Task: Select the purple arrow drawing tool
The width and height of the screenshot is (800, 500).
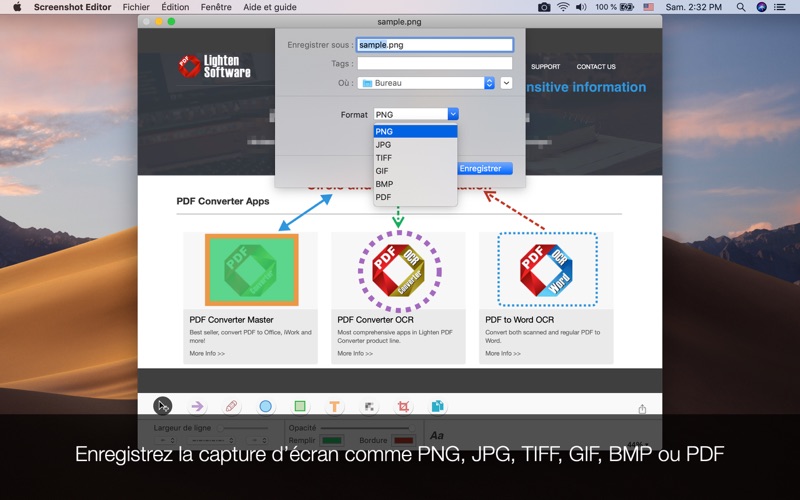Action: coord(197,407)
